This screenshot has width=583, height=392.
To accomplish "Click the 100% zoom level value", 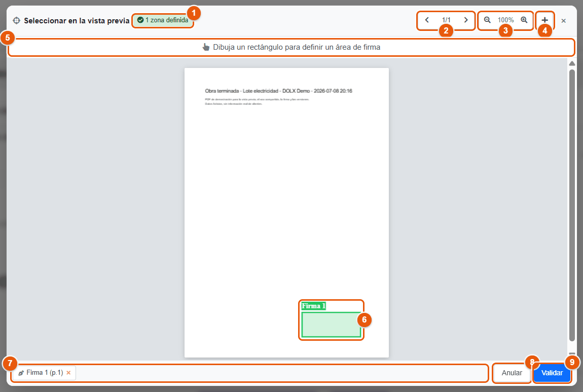I will pyautogui.click(x=505, y=20).
